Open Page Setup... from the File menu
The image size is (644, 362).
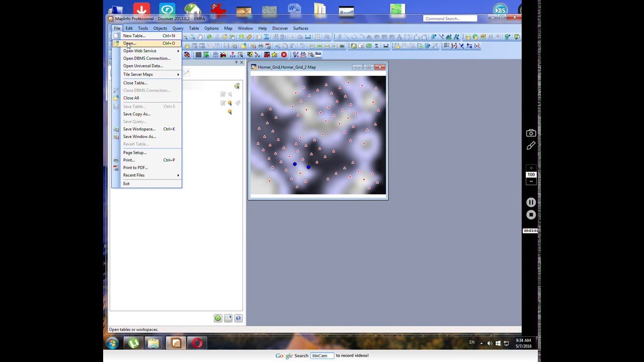click(x=146, y=153)
